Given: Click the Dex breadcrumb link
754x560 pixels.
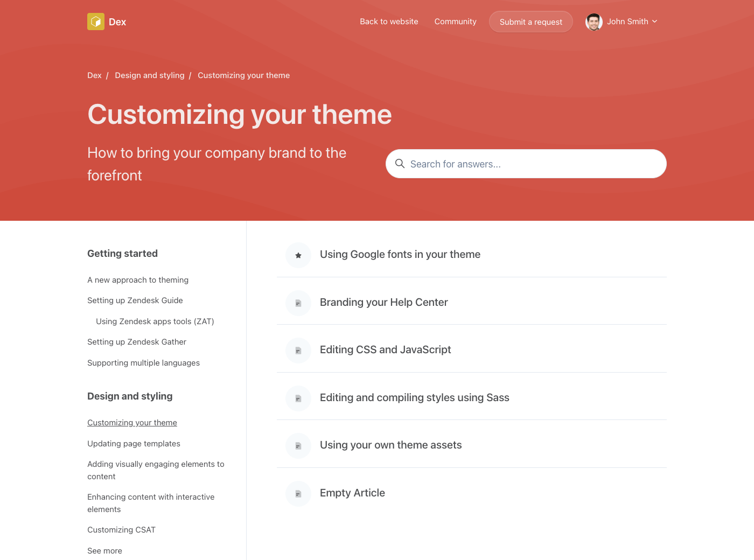Looking at the screenshot, I should [x=94, y=75].
